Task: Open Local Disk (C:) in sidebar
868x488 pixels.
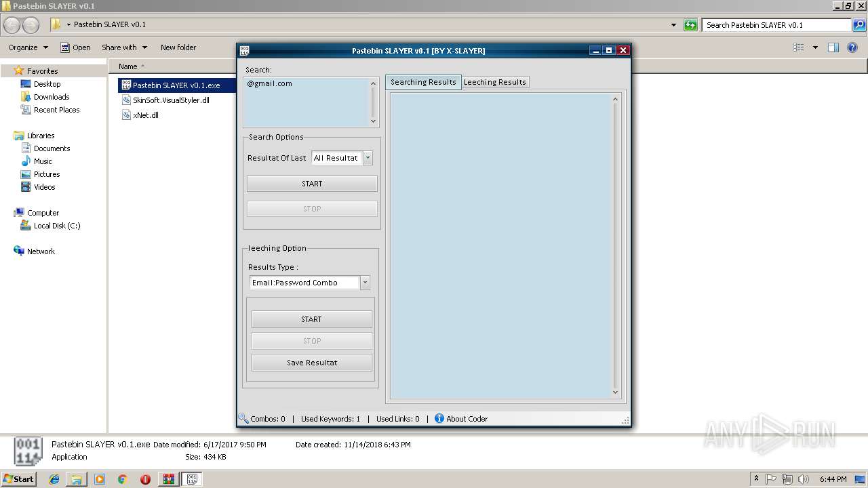Action: click(57, 226)
